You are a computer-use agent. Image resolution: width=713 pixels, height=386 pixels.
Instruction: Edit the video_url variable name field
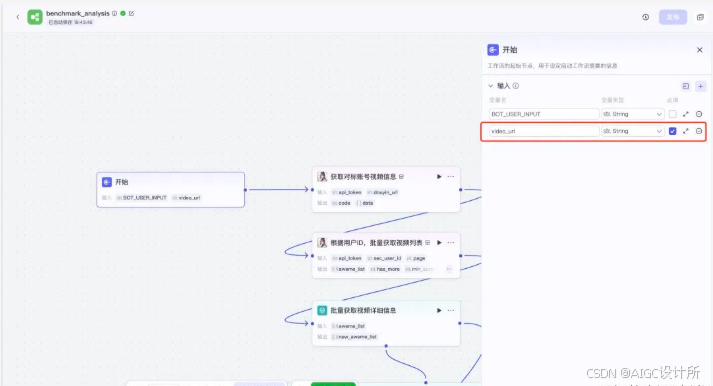[x=544, y=131]
